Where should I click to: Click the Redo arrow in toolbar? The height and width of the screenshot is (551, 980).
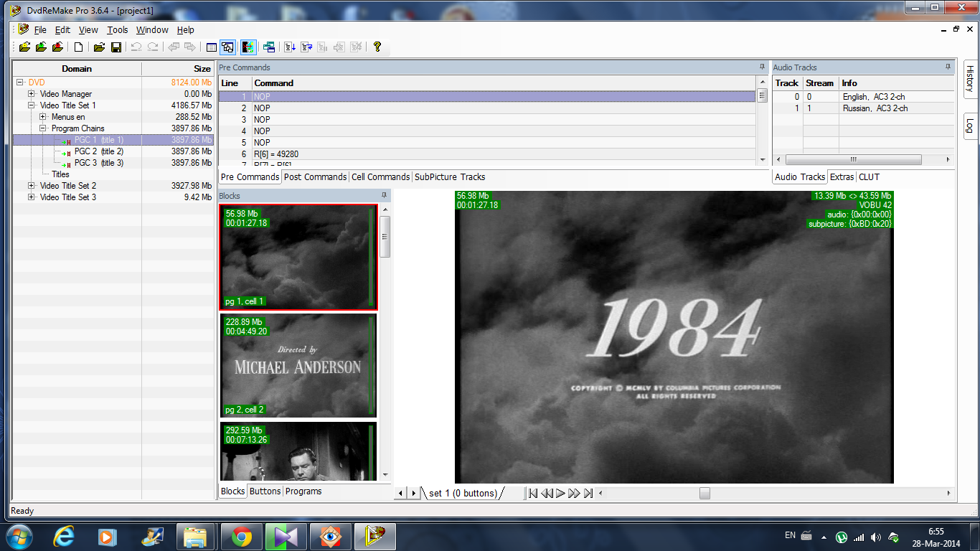[153, 47]
